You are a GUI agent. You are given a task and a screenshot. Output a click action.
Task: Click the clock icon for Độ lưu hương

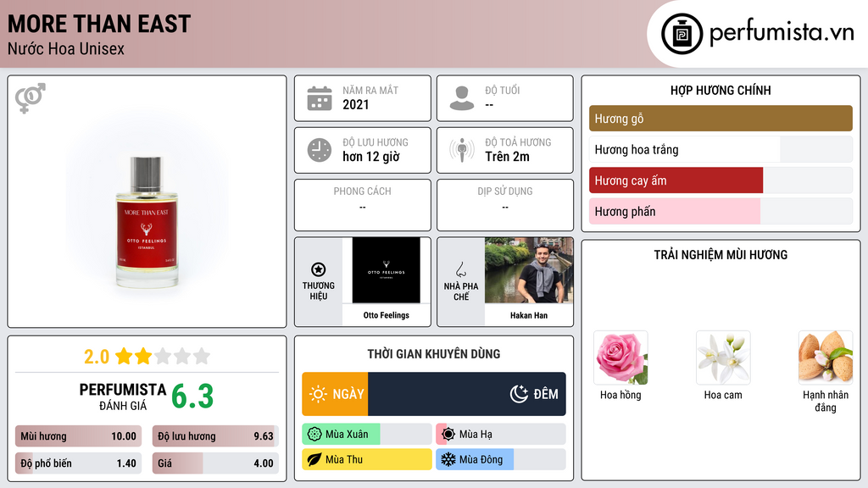click(320, 150)
